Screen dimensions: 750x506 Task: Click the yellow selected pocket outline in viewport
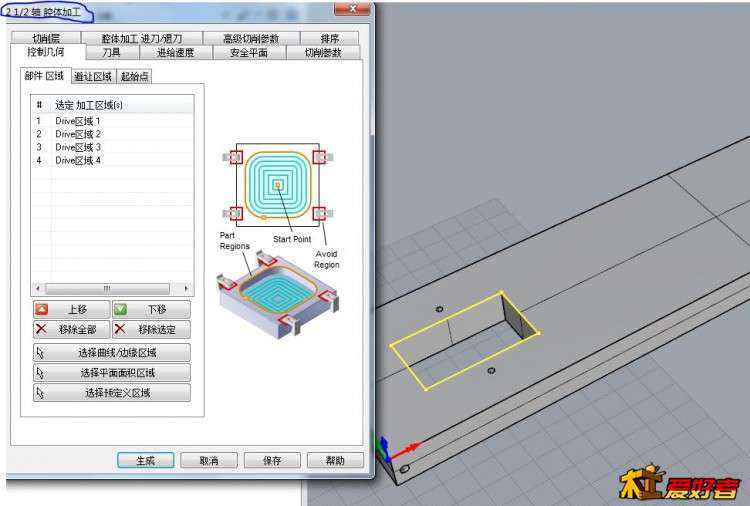pos(465,341)
